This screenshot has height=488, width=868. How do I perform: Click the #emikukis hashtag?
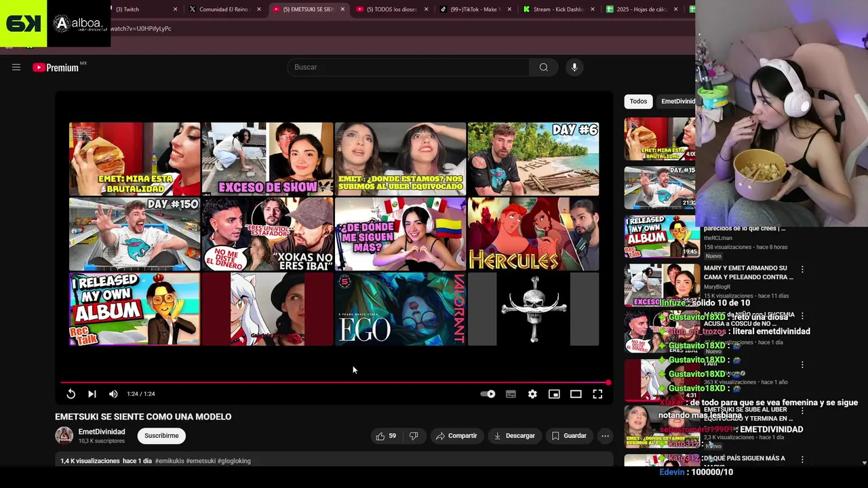point(170,461)
